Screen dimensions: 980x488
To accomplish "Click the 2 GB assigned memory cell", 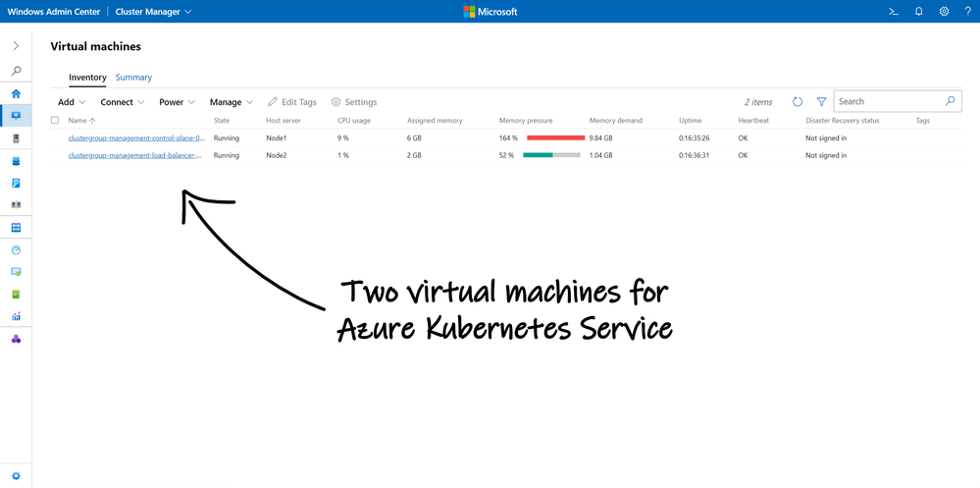I will (x=414, y=155).
